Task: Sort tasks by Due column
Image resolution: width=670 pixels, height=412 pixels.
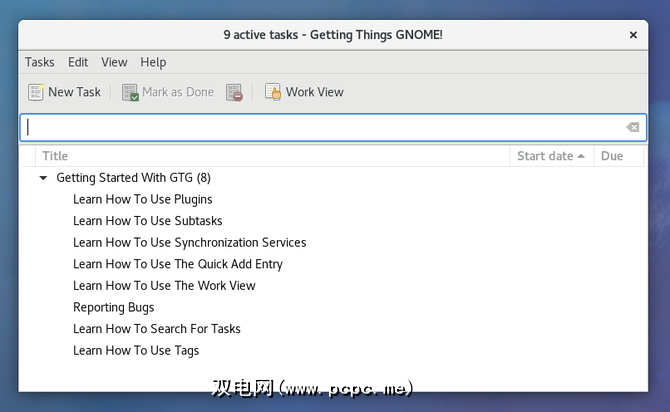Action: pos(612,156)
